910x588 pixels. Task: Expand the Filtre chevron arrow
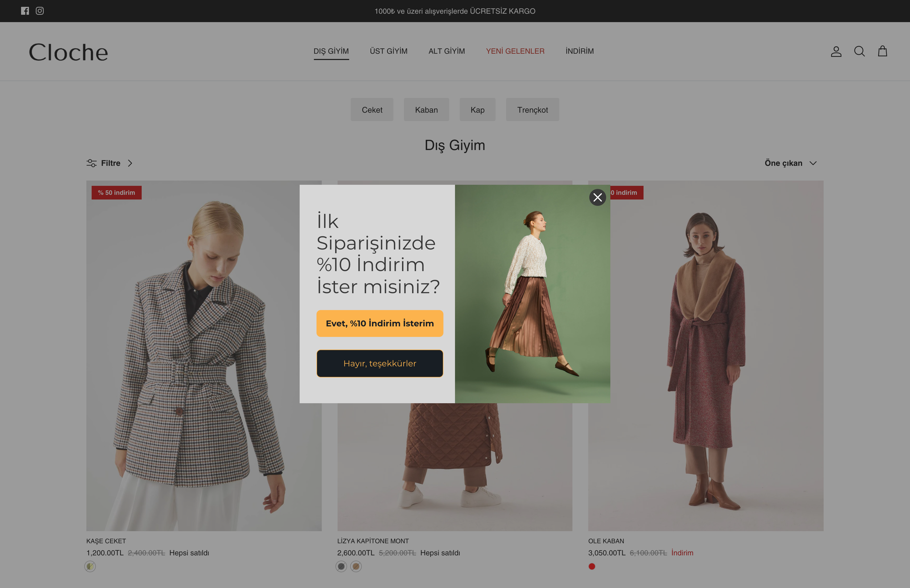(x=130, y=163)
